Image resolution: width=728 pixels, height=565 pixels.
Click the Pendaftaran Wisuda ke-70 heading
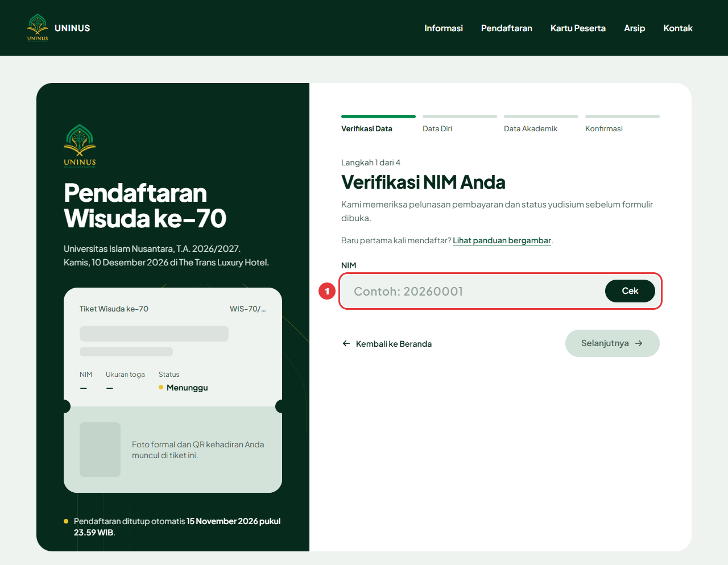click(x=145, y=206)
